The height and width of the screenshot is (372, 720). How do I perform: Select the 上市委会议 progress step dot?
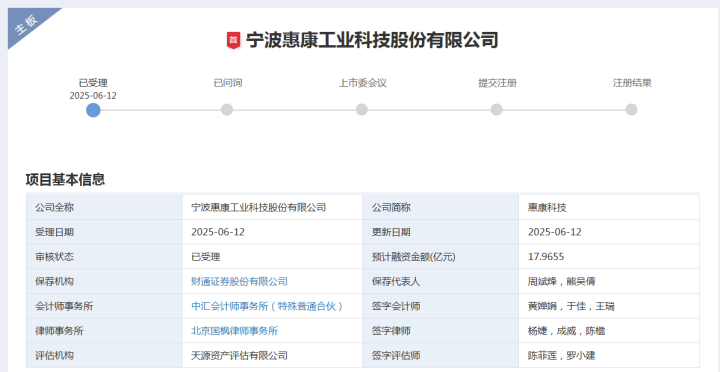click(x=362, y=110)
